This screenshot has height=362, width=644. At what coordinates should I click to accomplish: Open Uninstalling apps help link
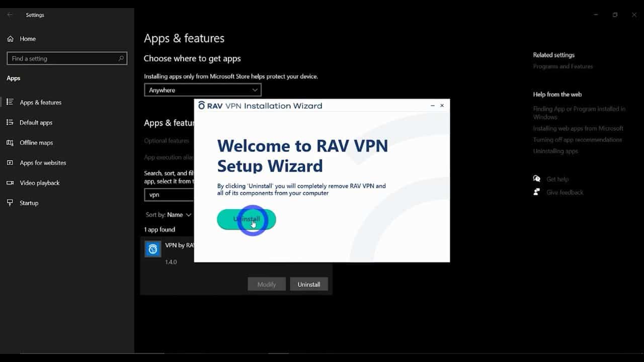(x=555, y=151)
